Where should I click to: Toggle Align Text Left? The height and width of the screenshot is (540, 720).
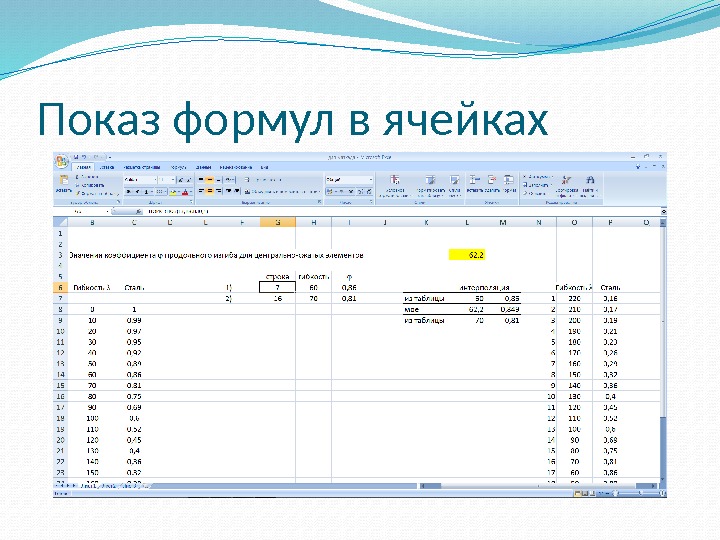[201, 191]
